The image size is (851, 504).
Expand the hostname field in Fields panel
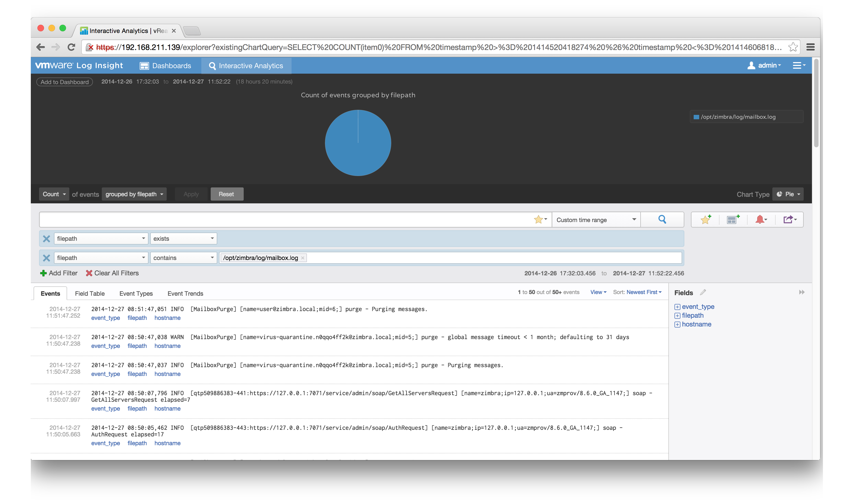677,325
